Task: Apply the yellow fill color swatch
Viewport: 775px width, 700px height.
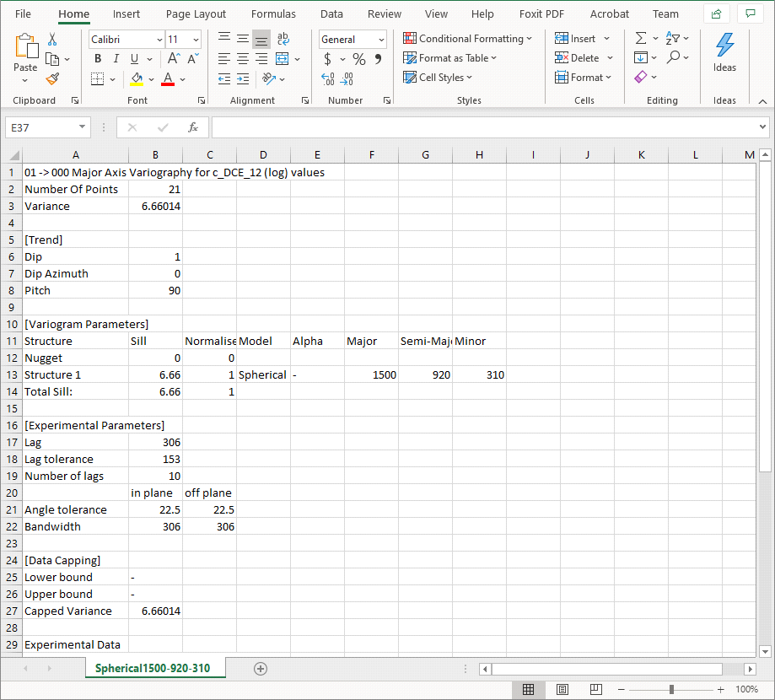Action: pos(137,78)
